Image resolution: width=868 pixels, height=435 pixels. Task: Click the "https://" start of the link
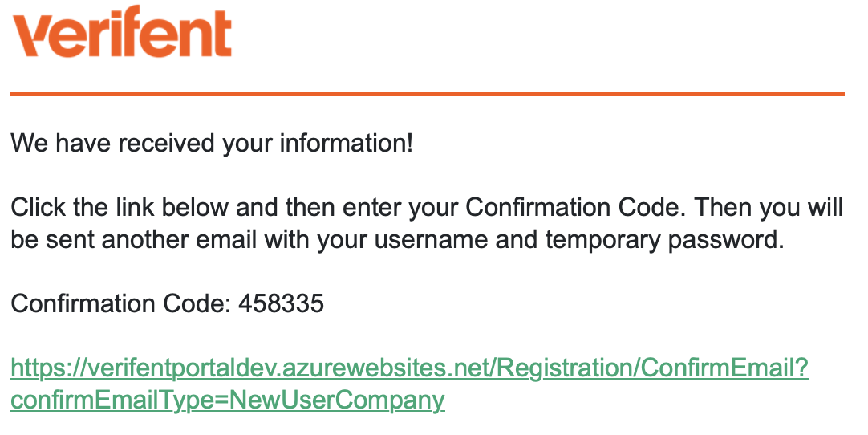click(40, 368)
